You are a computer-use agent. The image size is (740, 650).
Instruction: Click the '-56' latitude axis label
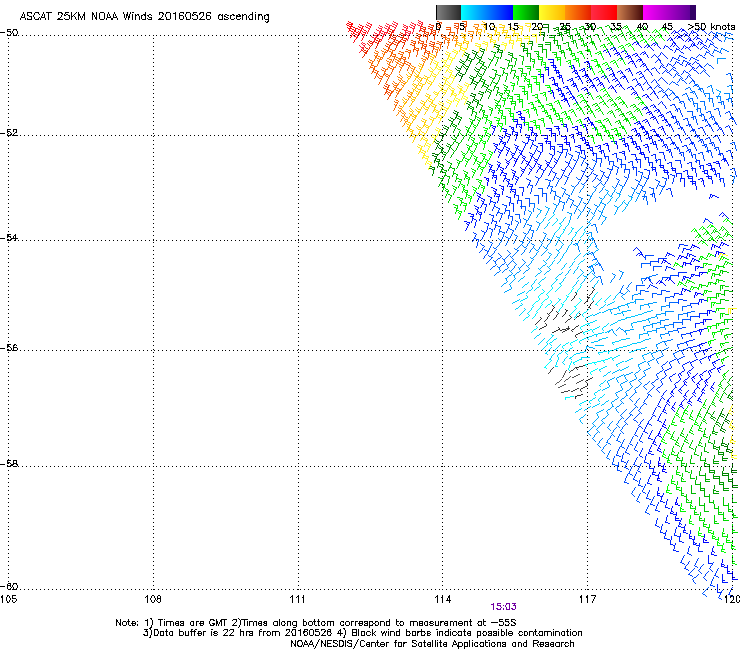pyautogui.click(x=9, y=347)
